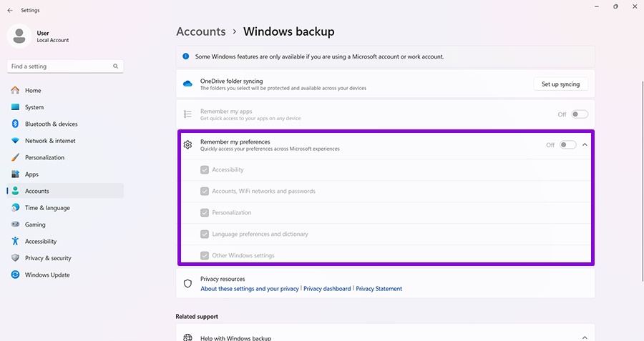Check the Accessibility checkbox
The width and height of the screenshot is (644, 341).
(205, 170)
